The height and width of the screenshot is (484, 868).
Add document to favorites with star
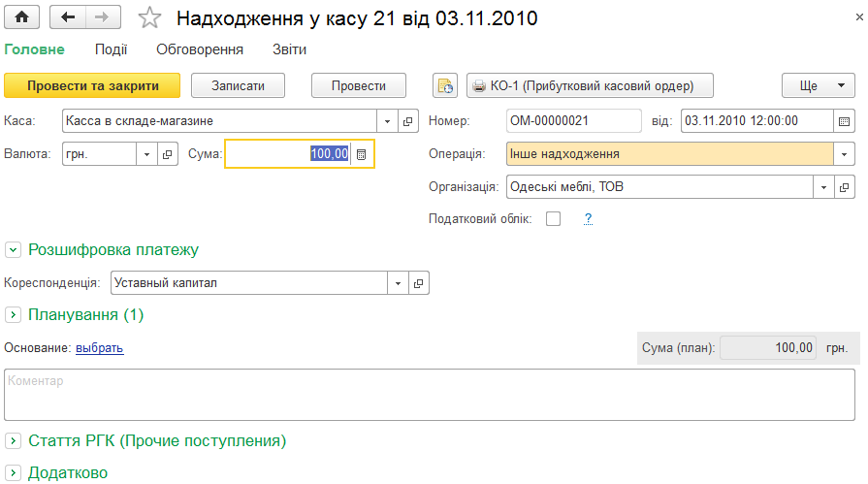(149, 17)
